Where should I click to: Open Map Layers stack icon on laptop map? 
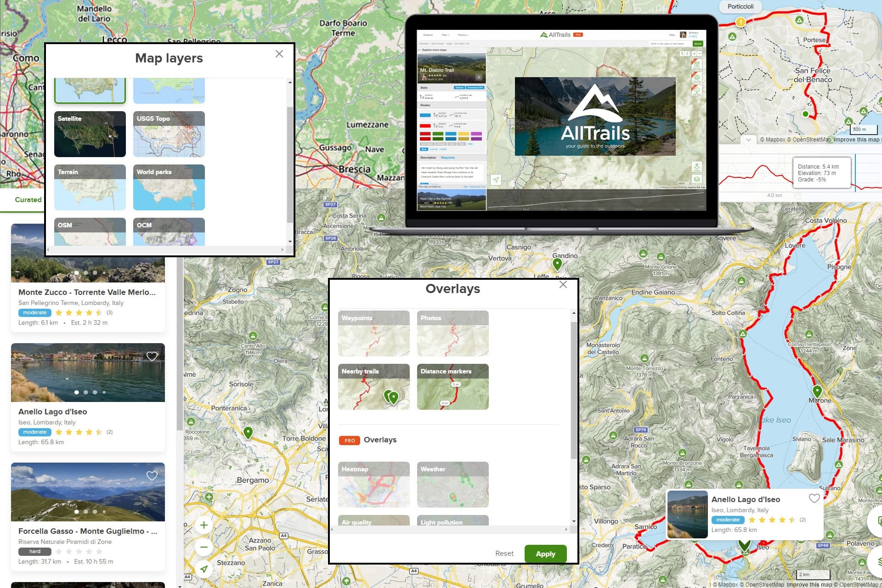pos(697,180)
